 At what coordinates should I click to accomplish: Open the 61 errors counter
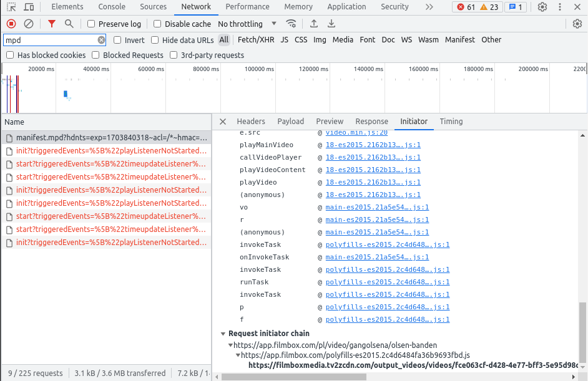[x=466, y=7]
